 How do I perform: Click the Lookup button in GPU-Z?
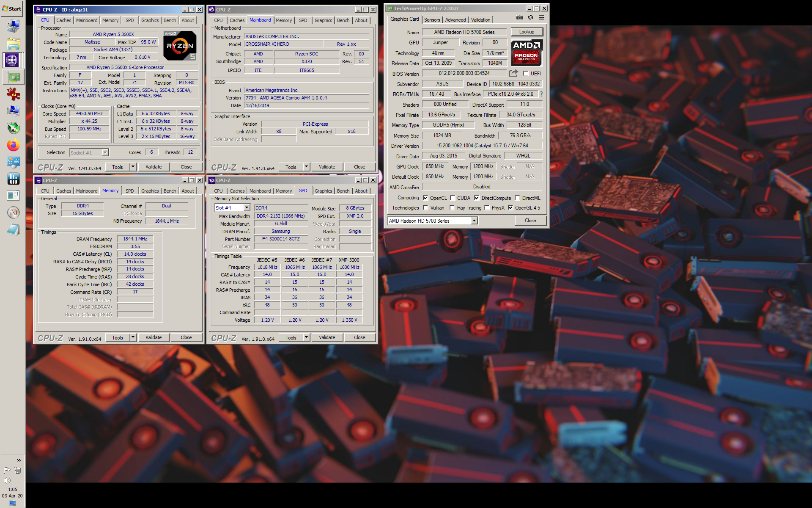coord(527,32)
